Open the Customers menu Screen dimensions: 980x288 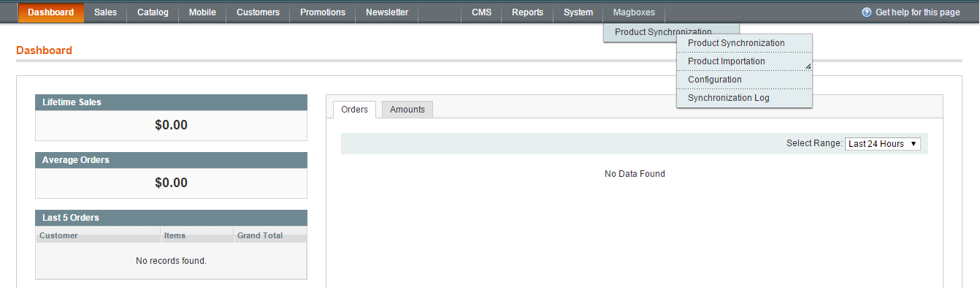click(258, 12)
